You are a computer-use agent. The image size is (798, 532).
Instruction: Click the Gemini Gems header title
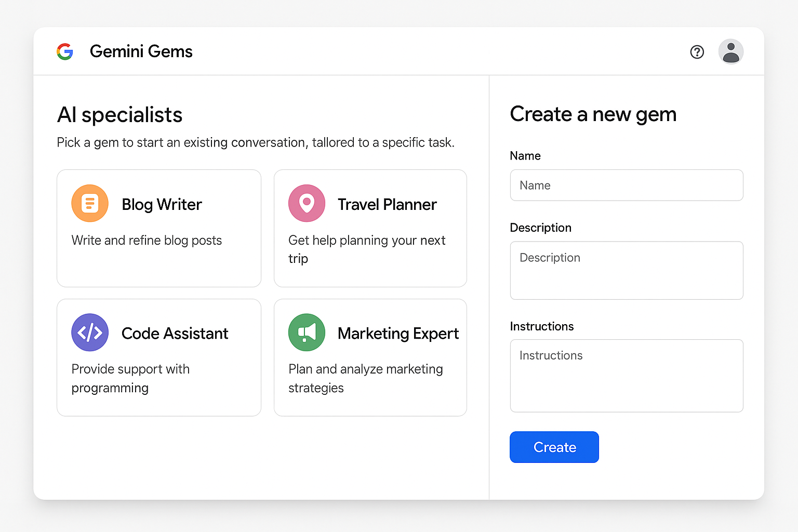point(141,51)
